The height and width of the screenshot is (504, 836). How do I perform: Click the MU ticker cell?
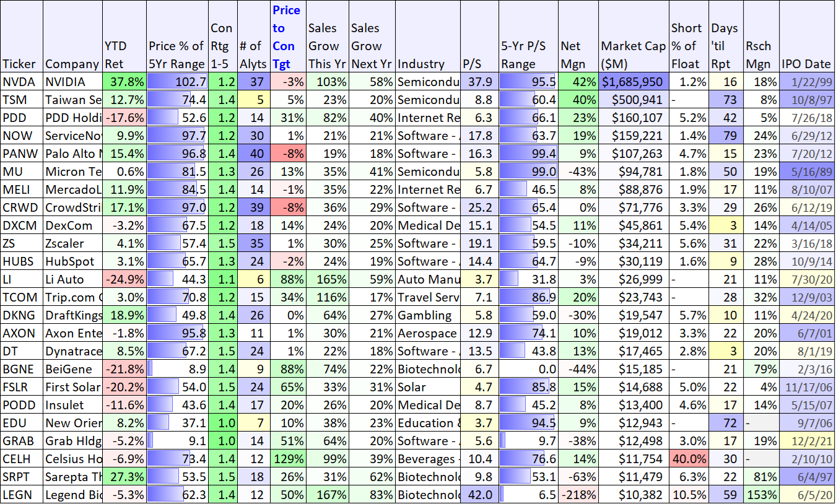[22, 172]
